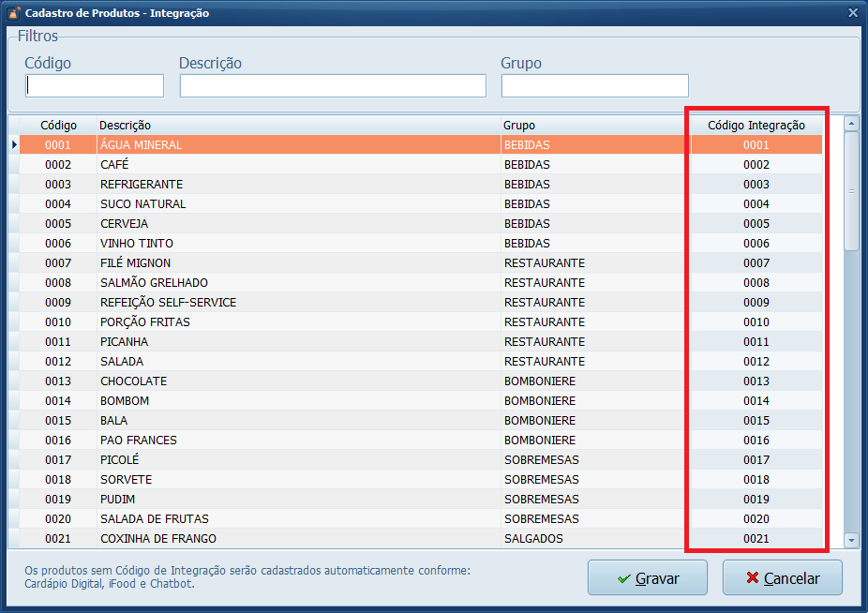This screenshot has width=868, height=613.
Task: Click the vertical scrollbar thumb
Action: pyautogui.click(x=851, y=191)
